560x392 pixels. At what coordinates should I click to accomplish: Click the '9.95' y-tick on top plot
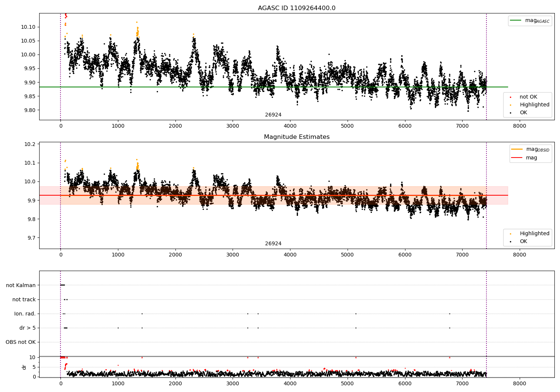click(29, 69)
